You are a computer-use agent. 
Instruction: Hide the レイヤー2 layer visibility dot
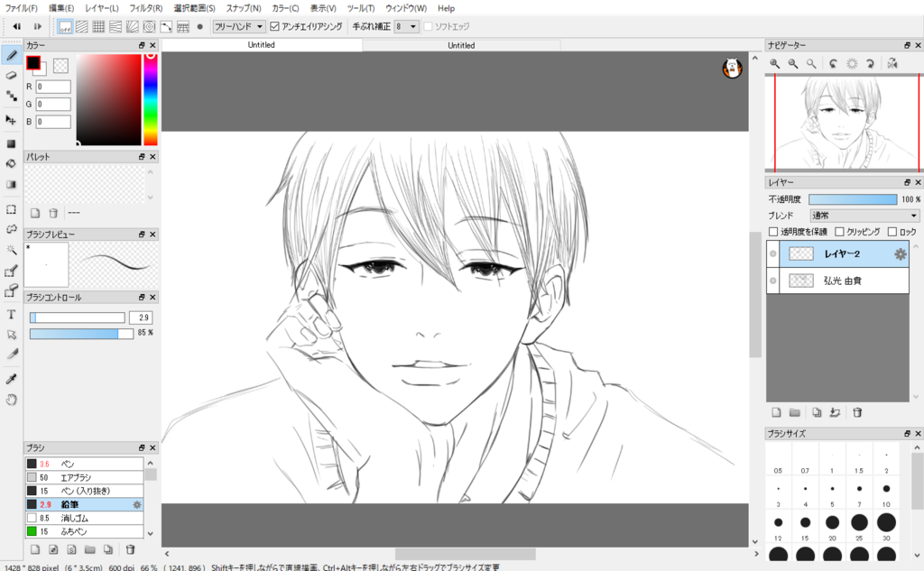click(773, 254)
